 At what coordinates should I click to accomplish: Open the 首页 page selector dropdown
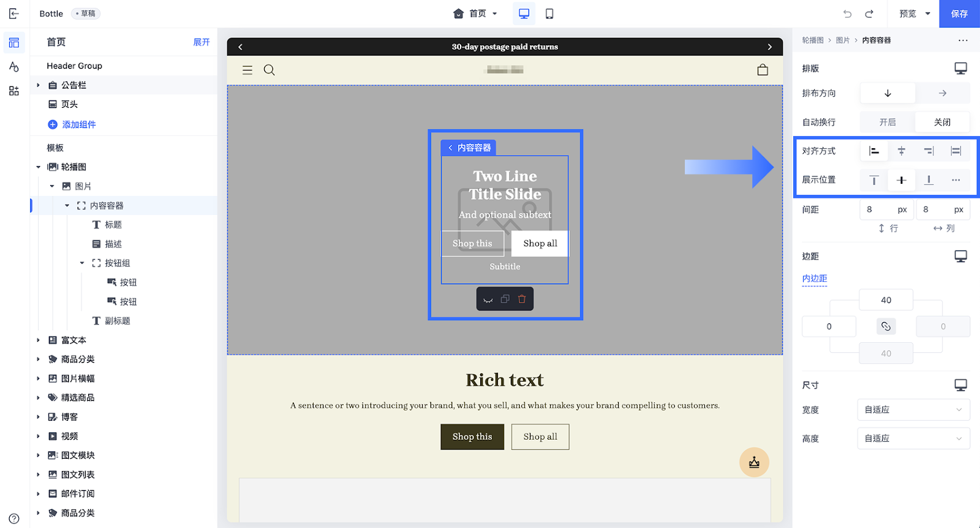475,13
